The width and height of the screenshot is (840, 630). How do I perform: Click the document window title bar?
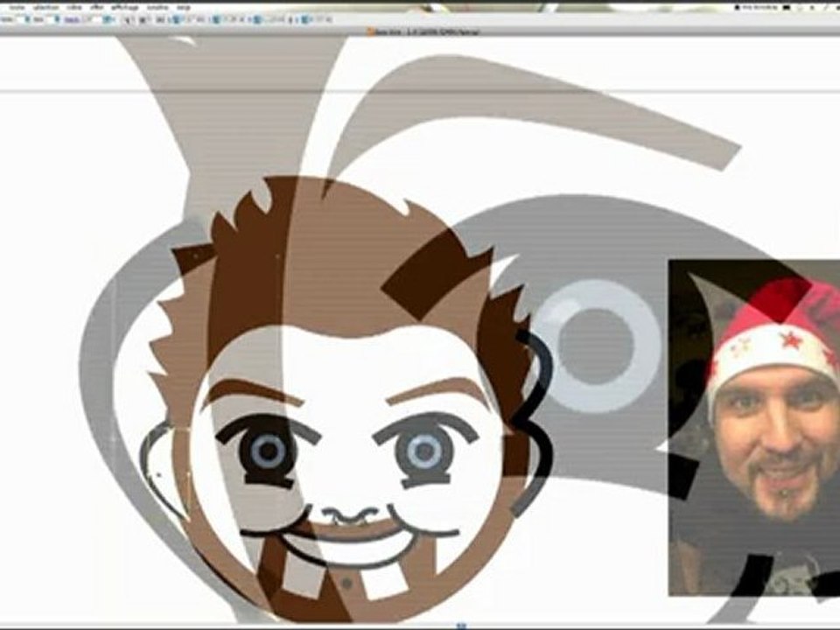420,32
